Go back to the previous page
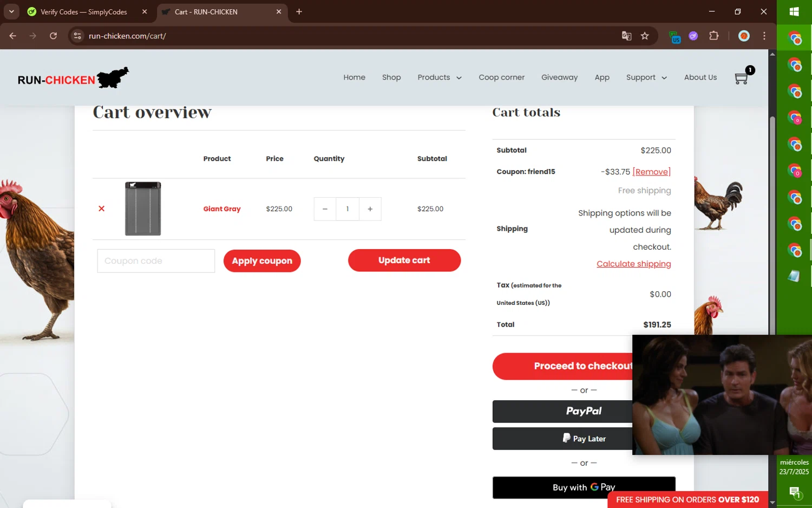This screenshot has height=508, width=812. pyautogui.click(x=13, y=36)
